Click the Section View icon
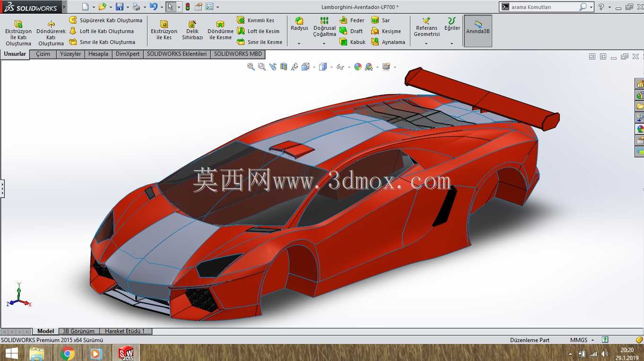Screen dimensions: 644x361 [x=284, y=67]
